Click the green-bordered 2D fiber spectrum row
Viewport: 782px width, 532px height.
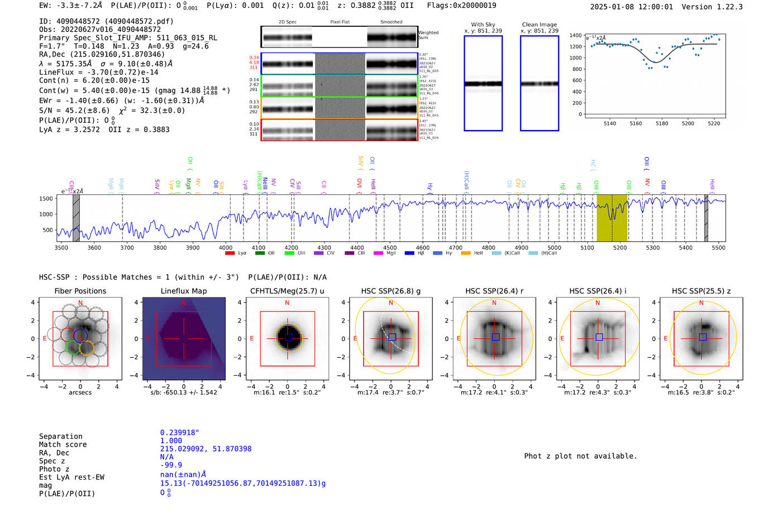tap(339, 85)
